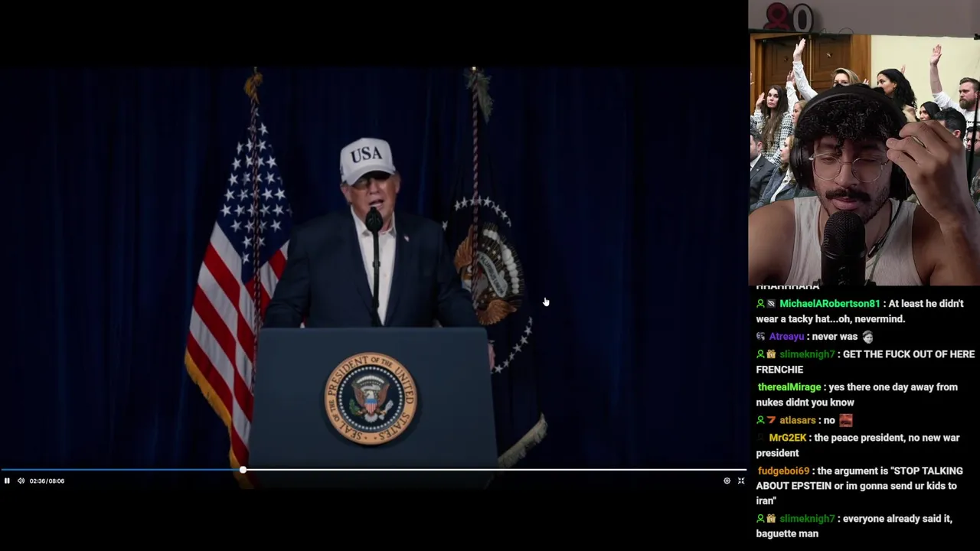Open video player settings gear
Viewport: 980px width, 551px height.
[x=727, y=481]
